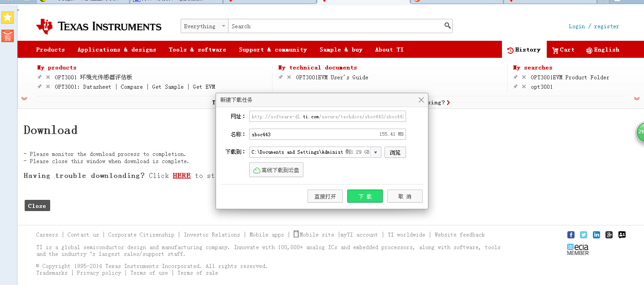Open the Terms of sale footer link

coord(198,273)
